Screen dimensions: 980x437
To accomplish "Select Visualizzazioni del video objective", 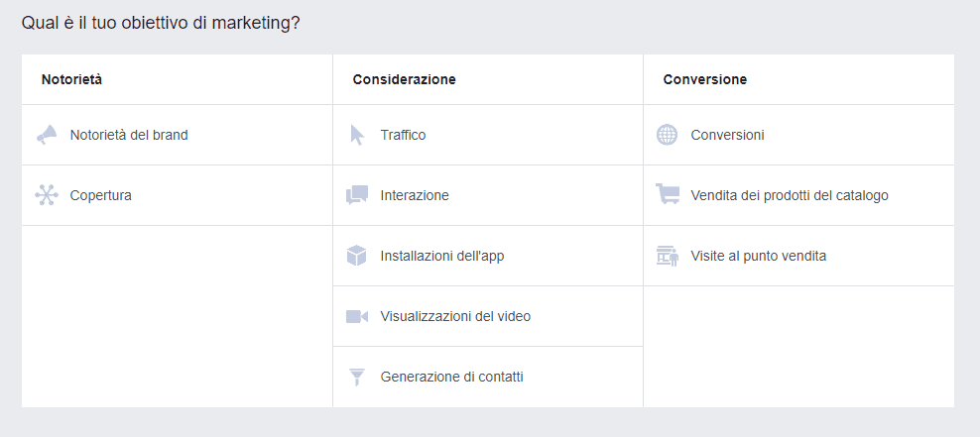I will pyautogui.click(x=455, y=316).
